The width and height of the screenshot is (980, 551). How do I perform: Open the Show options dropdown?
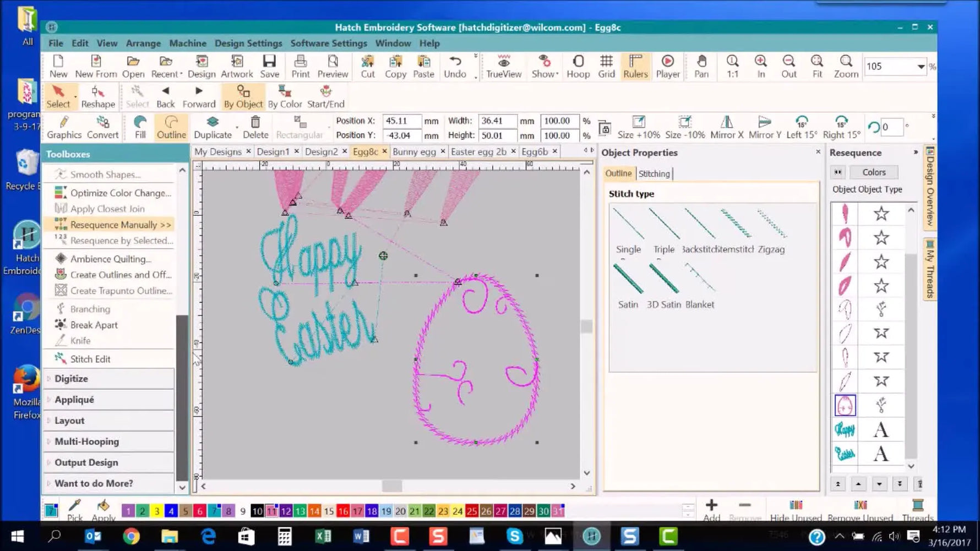(x=545, y=67)
